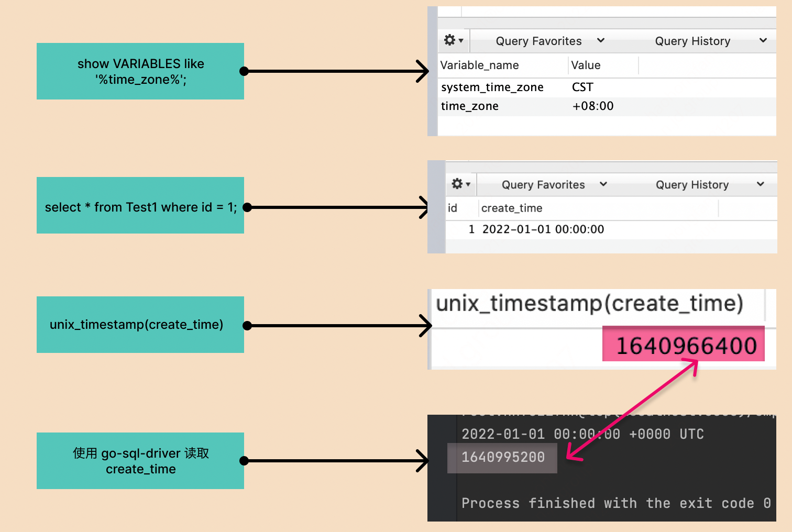
Task: Select the id cell with value 1
Action: point(471,229)
